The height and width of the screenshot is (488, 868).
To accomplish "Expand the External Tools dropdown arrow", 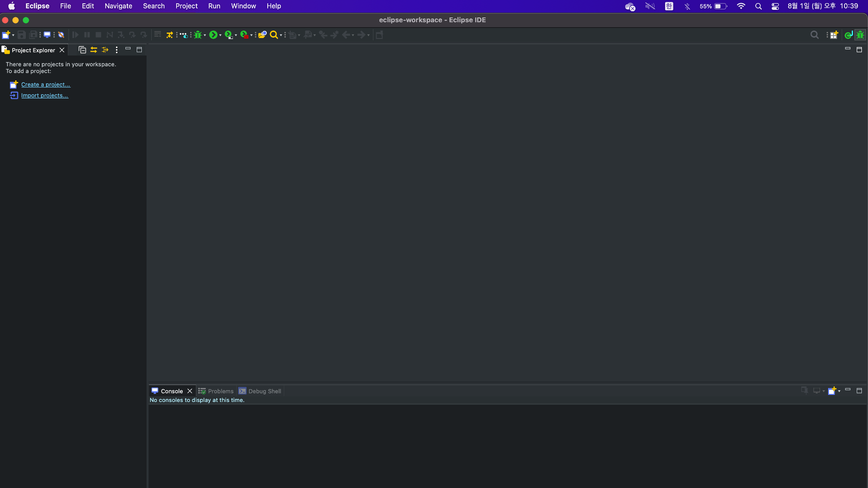I will point(251,35).
